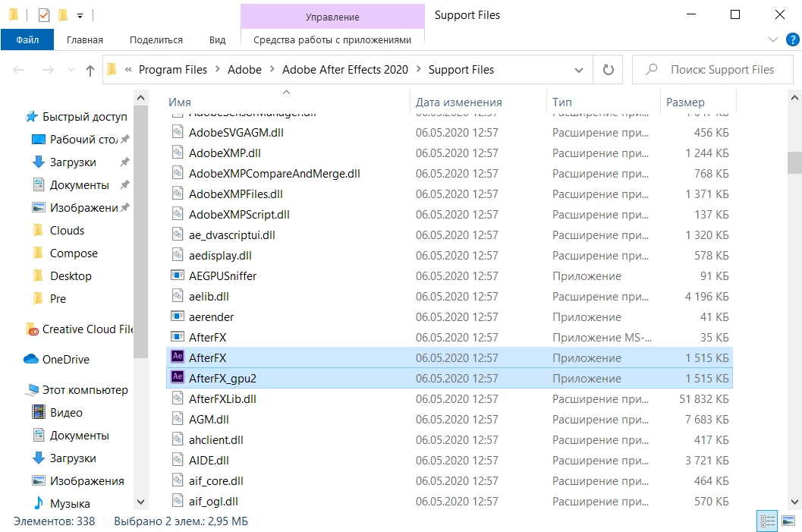Screen dimensions: 802x532
Task: Open Creative Cloud Files in sidebar
Action: 79,329
